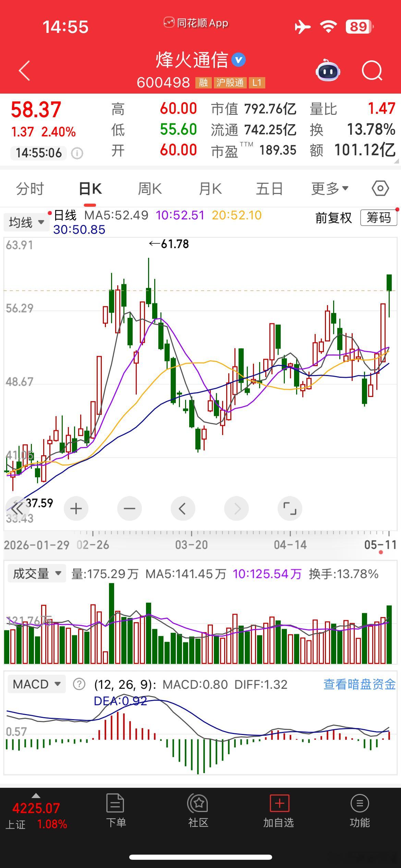Tap the 05-11 date marker

(380, 545)
